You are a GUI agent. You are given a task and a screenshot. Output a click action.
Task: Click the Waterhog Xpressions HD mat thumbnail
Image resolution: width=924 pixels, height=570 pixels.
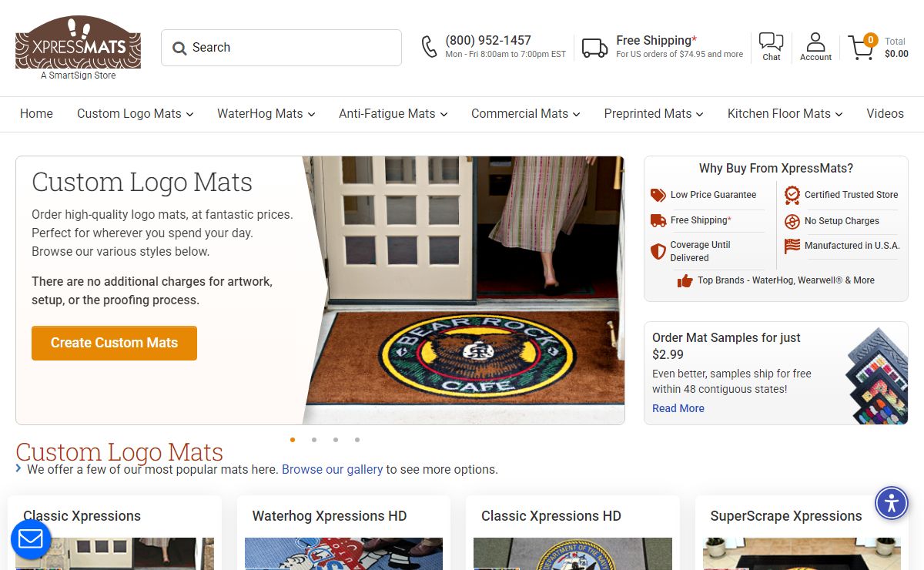343,554
